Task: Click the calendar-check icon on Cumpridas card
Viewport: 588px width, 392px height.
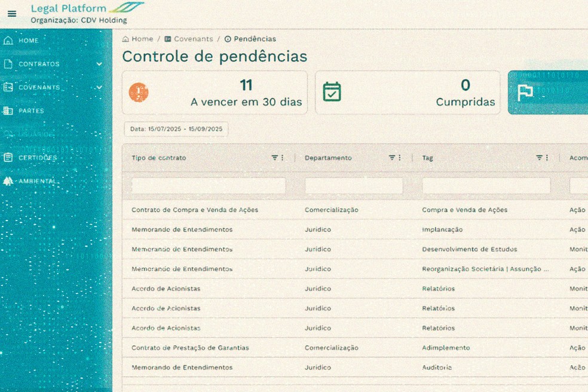Action: tap(332, 93)
